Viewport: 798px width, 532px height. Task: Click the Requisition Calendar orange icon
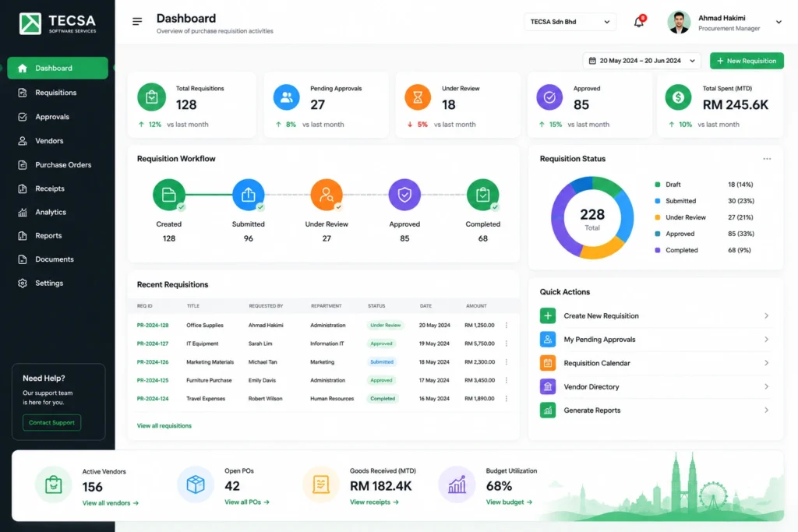(548, 363)
